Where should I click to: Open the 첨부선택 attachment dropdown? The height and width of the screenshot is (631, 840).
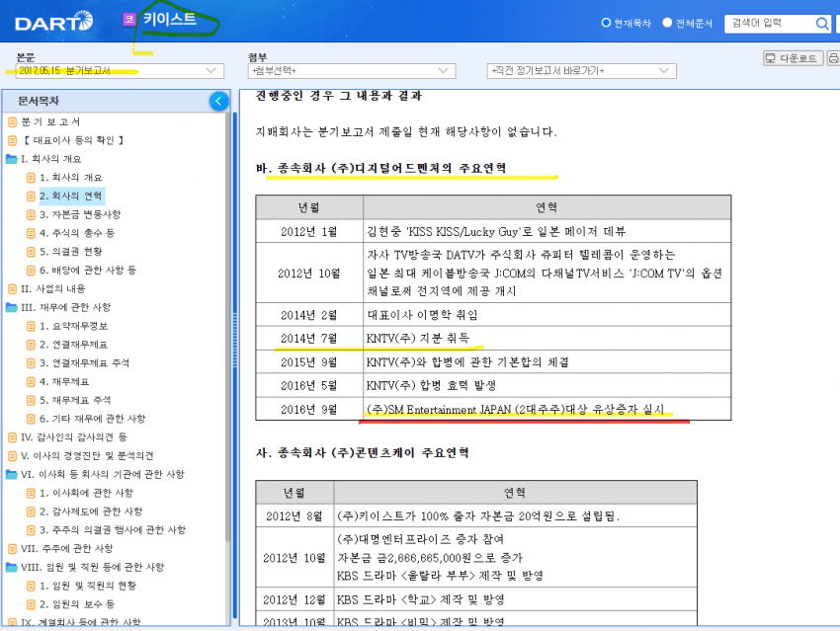[352, 71]
